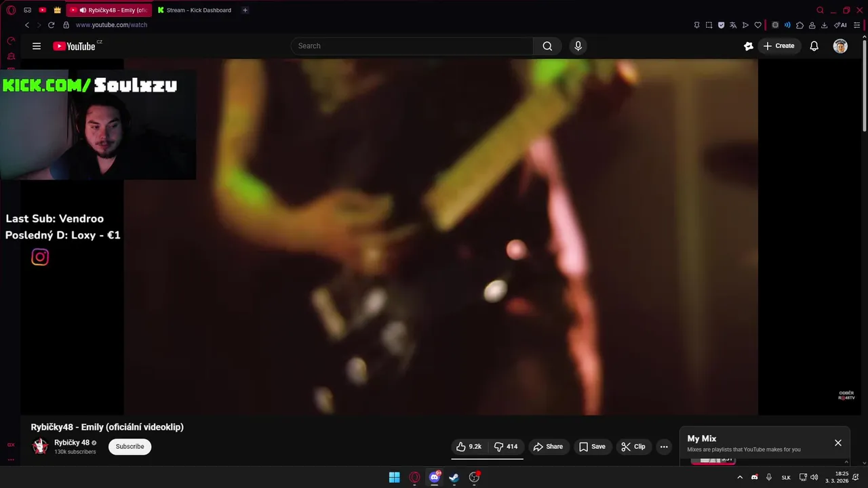Open more actions three-dot menu
868x488 pixels.
click(664, 447)
